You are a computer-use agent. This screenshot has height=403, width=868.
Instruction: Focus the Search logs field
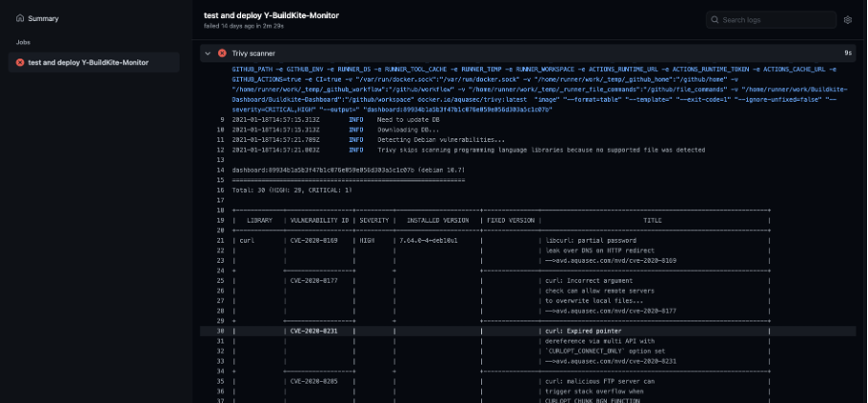click(x=771, y=20)
